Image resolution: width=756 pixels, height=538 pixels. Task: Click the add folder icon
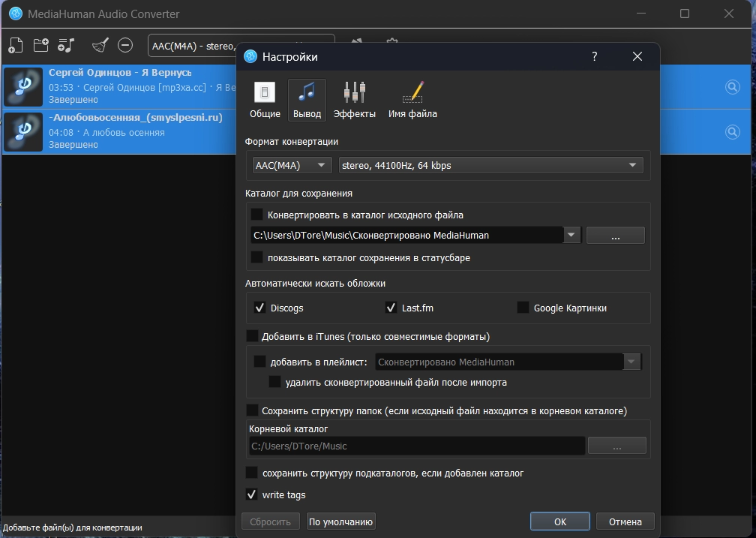click(40, 45)
